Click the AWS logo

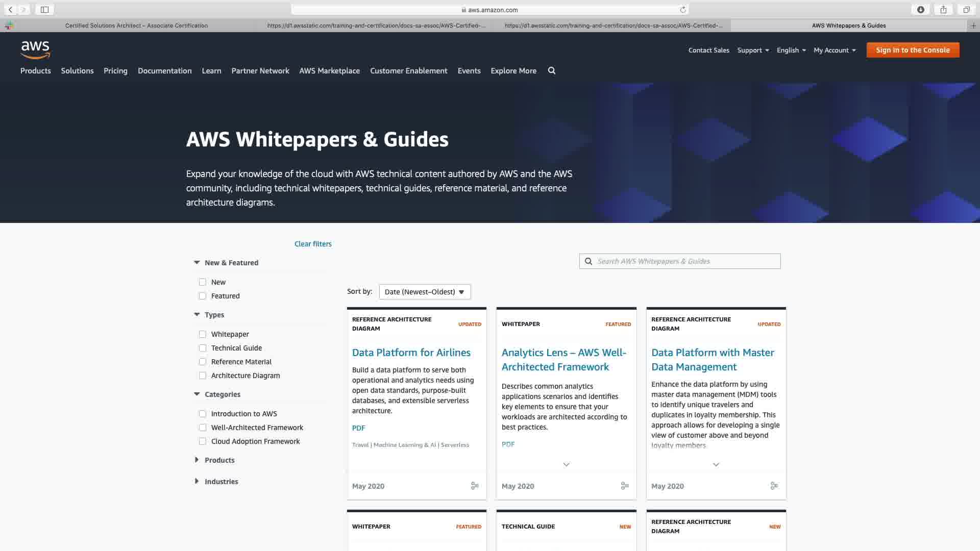(35, 49)
